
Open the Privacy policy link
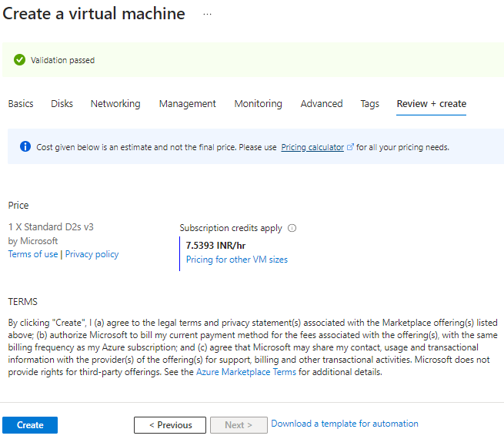pyautogui.click(x=92, y=254)
